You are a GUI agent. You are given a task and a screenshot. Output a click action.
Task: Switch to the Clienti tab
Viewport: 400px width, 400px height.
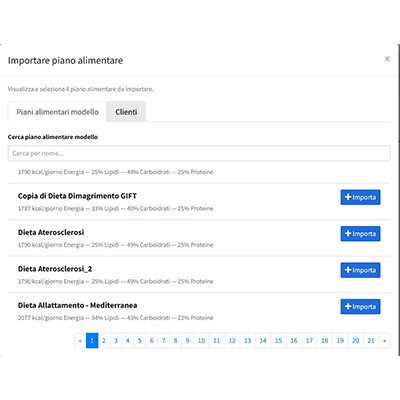[126, 112]
